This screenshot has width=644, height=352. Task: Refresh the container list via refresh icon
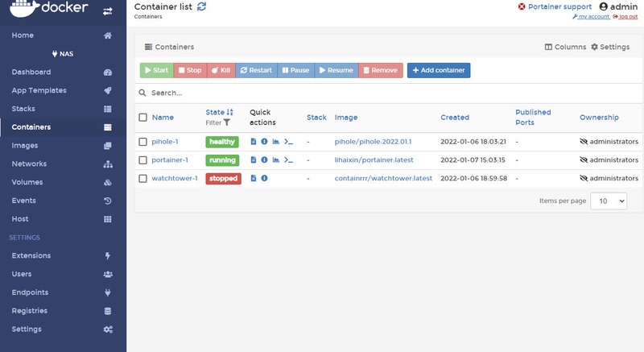pos(202,6)
